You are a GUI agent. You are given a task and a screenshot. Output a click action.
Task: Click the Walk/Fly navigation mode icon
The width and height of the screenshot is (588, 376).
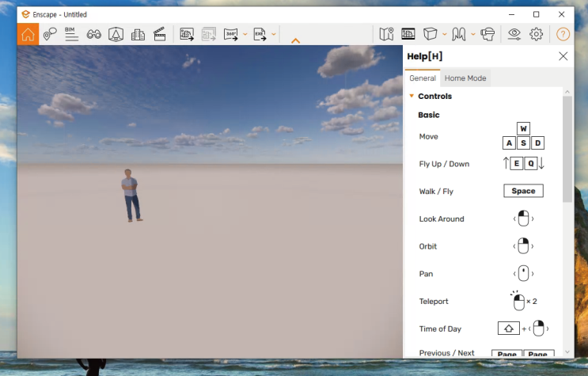[x=459, y=34]
